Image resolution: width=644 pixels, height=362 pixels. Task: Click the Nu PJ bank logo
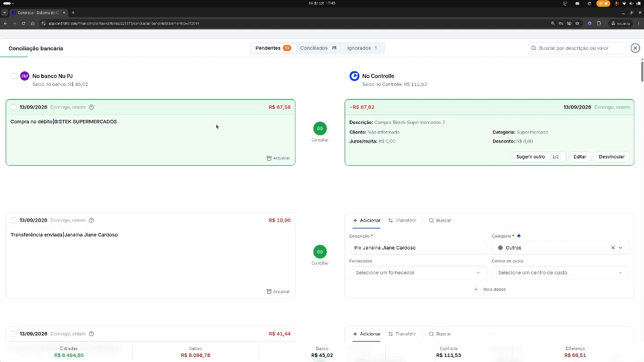(x=25, y=76)
